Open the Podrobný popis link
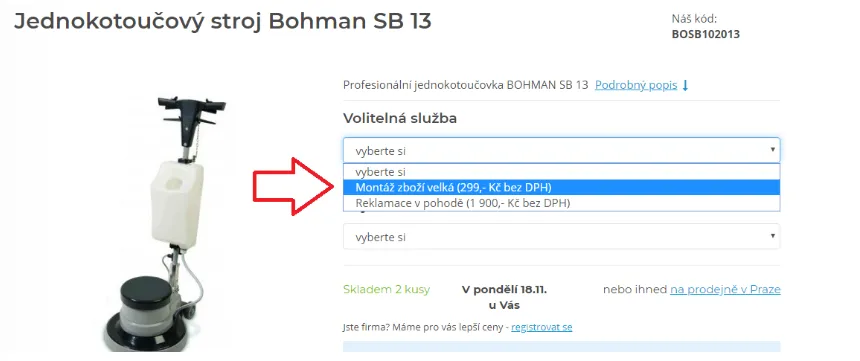The image size is (860, 361). point(636,86)
